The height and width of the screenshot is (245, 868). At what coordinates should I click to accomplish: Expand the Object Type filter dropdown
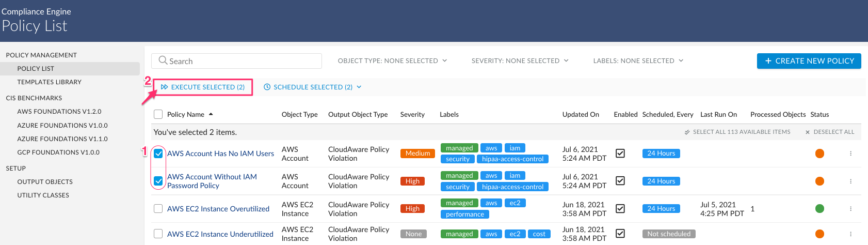point(392,61)
